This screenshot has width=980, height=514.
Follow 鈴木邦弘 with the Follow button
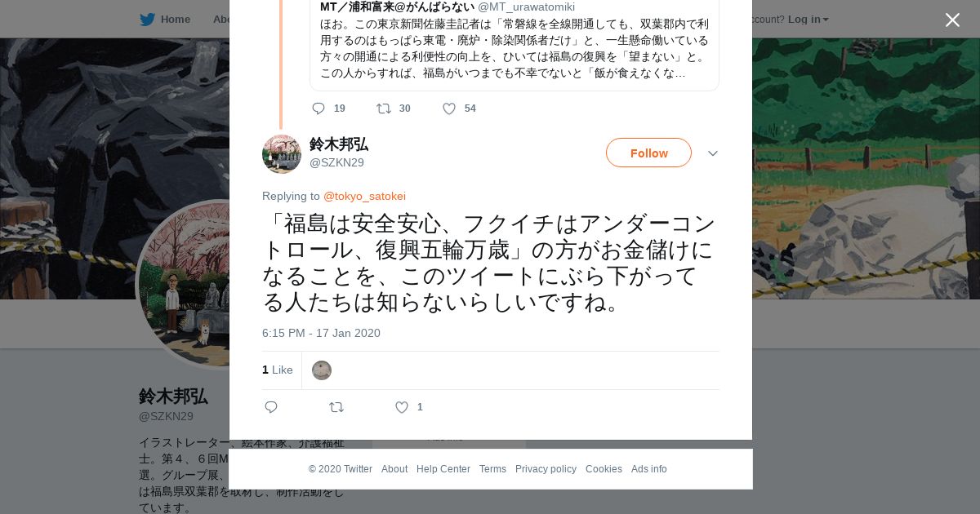point(648,153)
